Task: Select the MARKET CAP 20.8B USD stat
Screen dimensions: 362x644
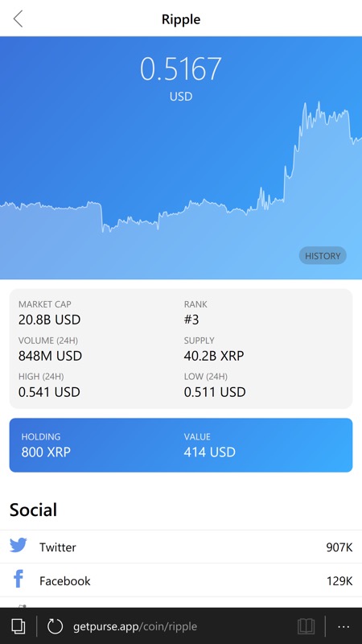Action: point(49,313)
